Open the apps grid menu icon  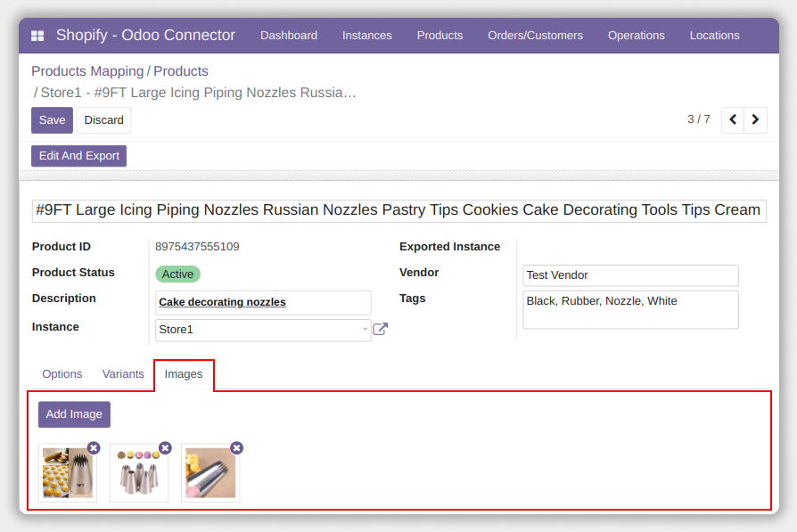(37, 36)
